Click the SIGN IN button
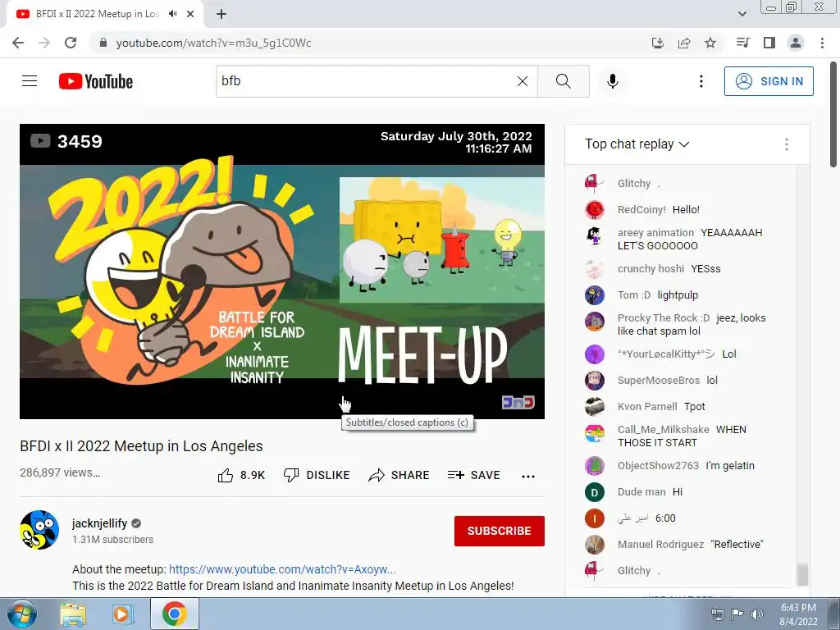 [769, 81]
